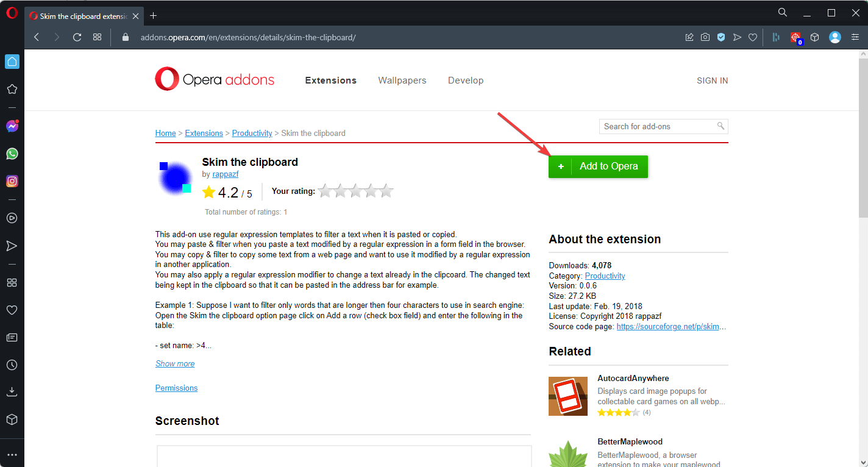
Task: Add page to bookmarks heart icon
Action: [x=753, y=37]
